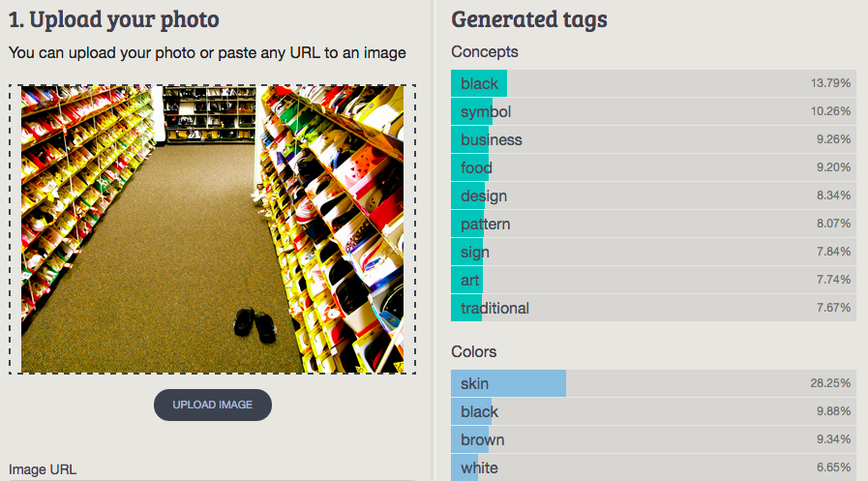The image size is (868, 481).
Task: Click the 'Image URL' label
Action: 43,469
